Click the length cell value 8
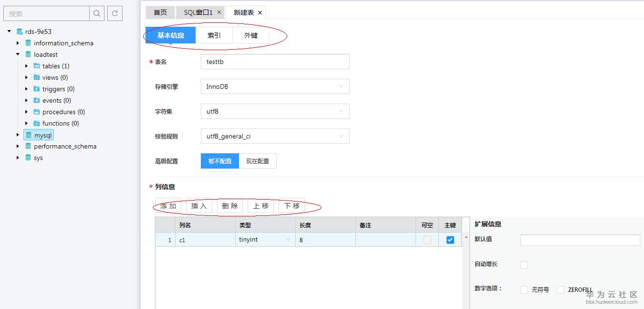This screenshot has width=644, height=309. pos(325,240)
